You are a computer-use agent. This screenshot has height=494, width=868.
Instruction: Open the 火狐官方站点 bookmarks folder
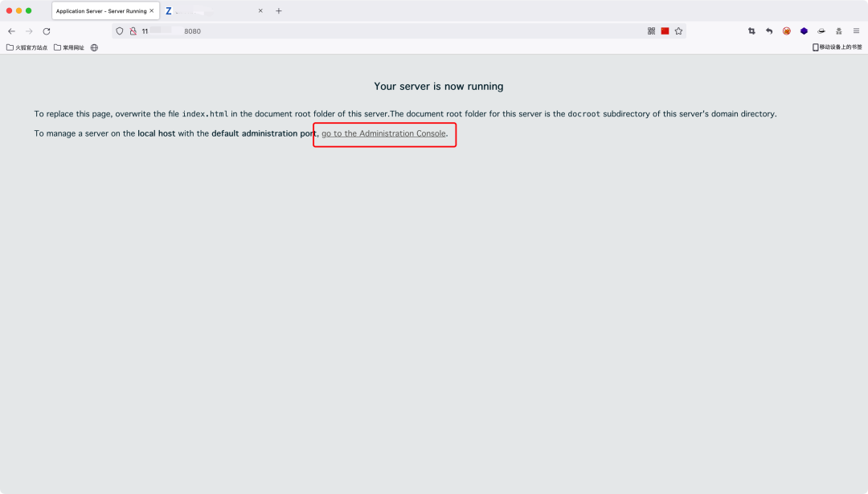pos(27,47)
